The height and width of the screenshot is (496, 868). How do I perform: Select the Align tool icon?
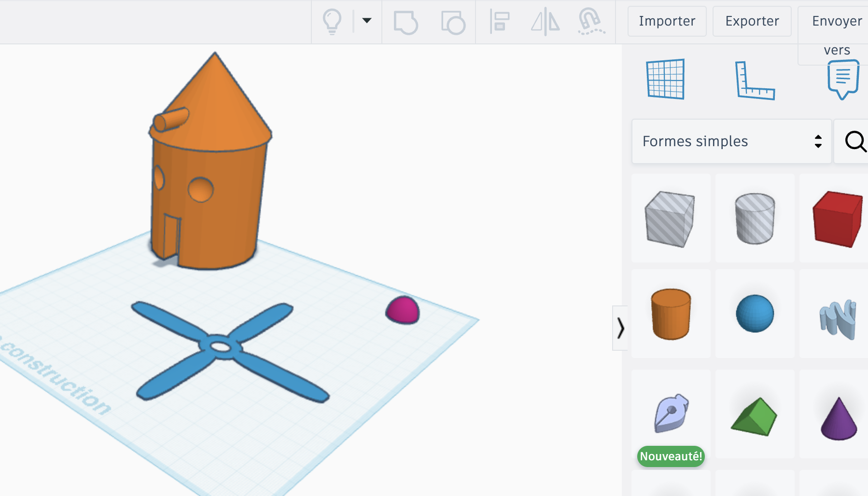pos(499,22)
